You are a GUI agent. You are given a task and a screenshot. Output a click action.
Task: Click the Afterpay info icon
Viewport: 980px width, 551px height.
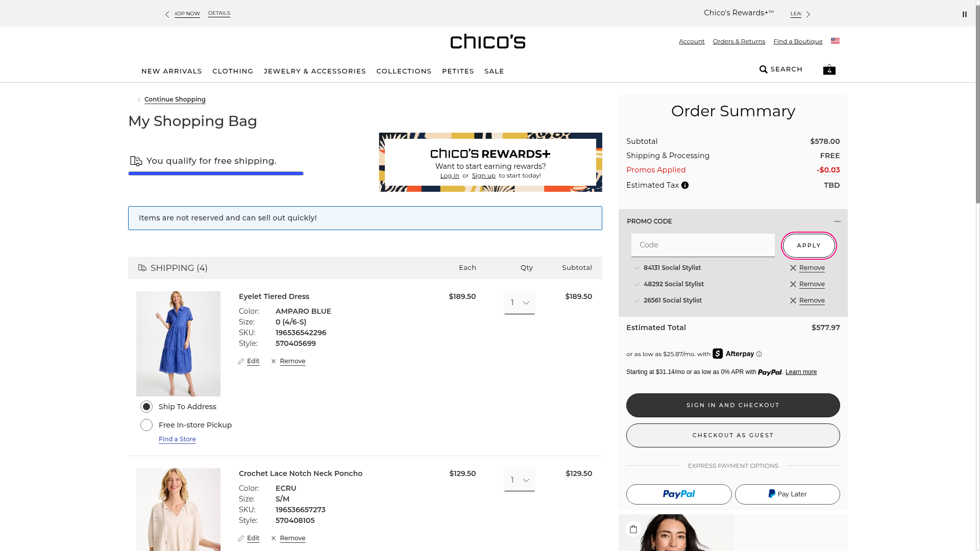759,354
